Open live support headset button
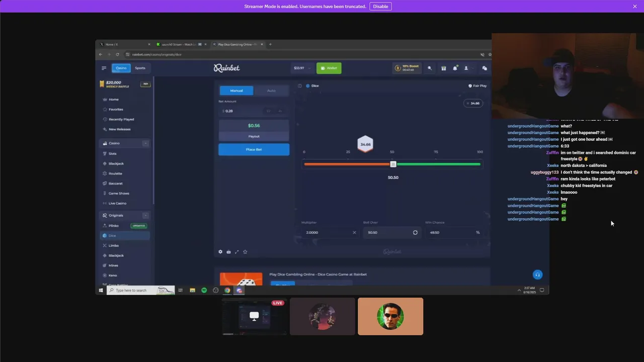 click(537, 275)
